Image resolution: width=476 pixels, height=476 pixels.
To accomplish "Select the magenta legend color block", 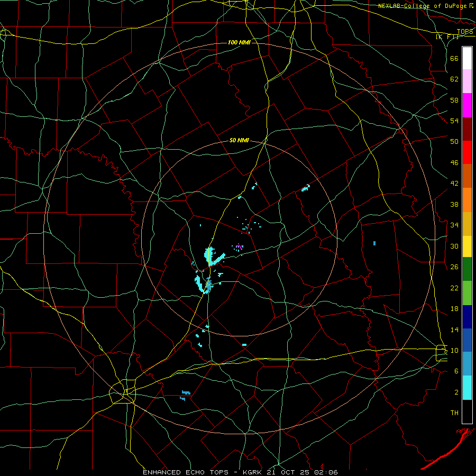I will 467,105.
